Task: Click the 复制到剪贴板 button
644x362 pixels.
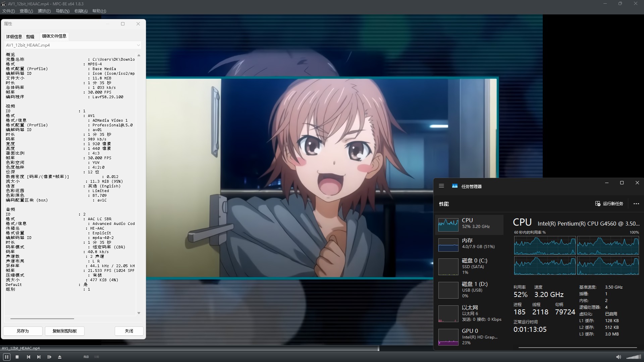Action: (65, 331)
